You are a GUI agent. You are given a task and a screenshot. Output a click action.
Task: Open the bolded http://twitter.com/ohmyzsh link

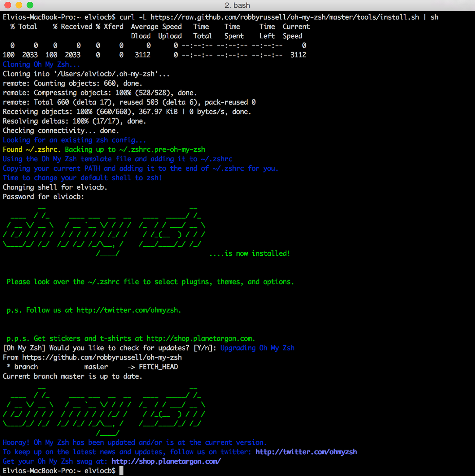click(306, 452)
